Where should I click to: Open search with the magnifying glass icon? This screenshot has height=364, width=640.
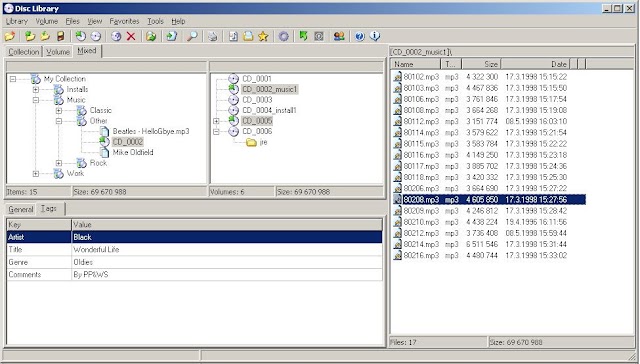click(192, 36)
